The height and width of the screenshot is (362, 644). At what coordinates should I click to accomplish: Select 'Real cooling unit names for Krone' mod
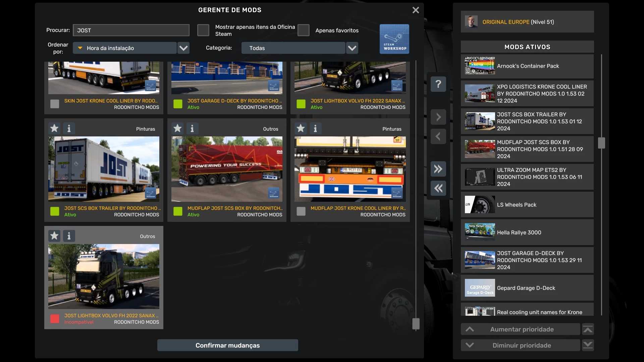[x=527, y=310]
